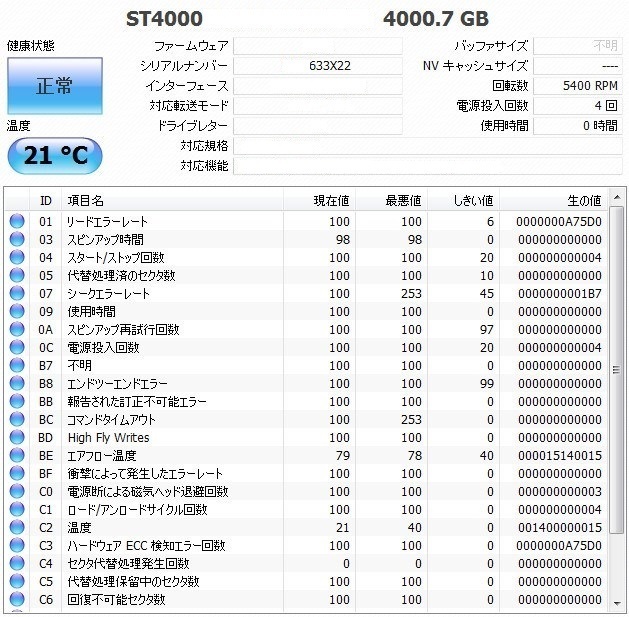Click the status icon for row C6

pos(17,599)
